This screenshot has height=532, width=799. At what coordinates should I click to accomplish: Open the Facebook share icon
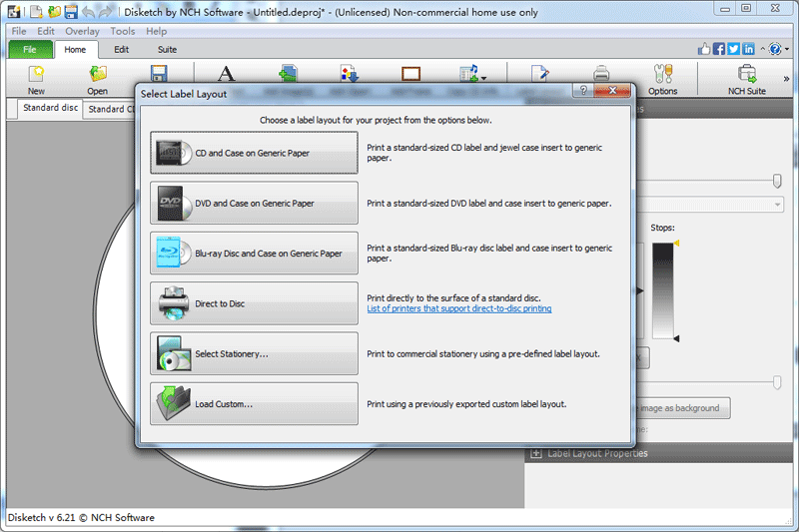pos(719,49)
